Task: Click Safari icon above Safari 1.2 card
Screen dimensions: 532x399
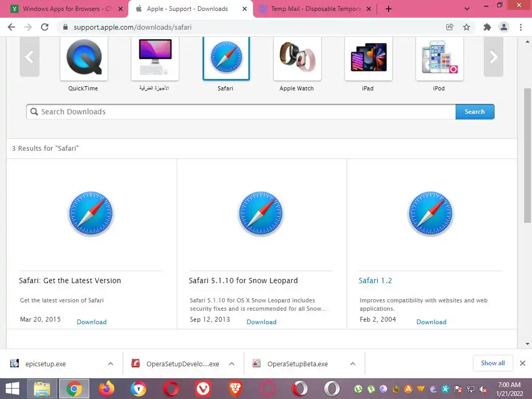Action: pyautogui.click(x=431, y=214)
